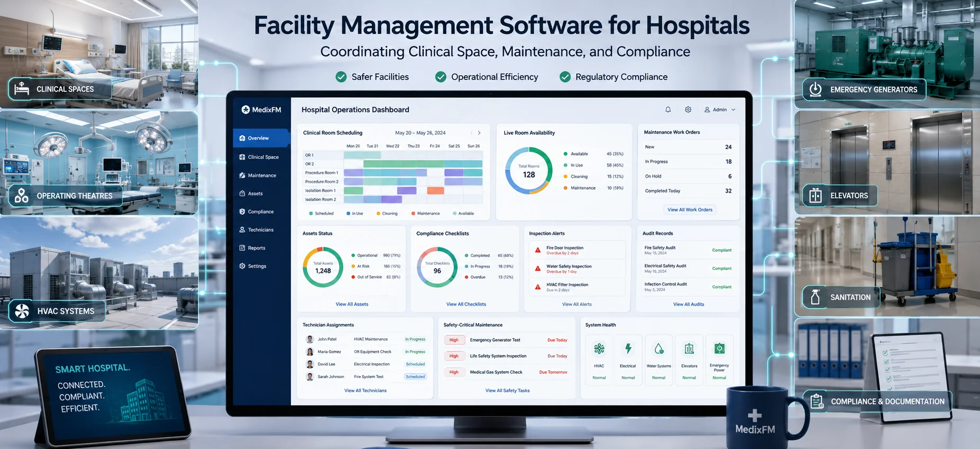Open View All Technicians link
The image size is (980, 449).
(x=365, y=390)
